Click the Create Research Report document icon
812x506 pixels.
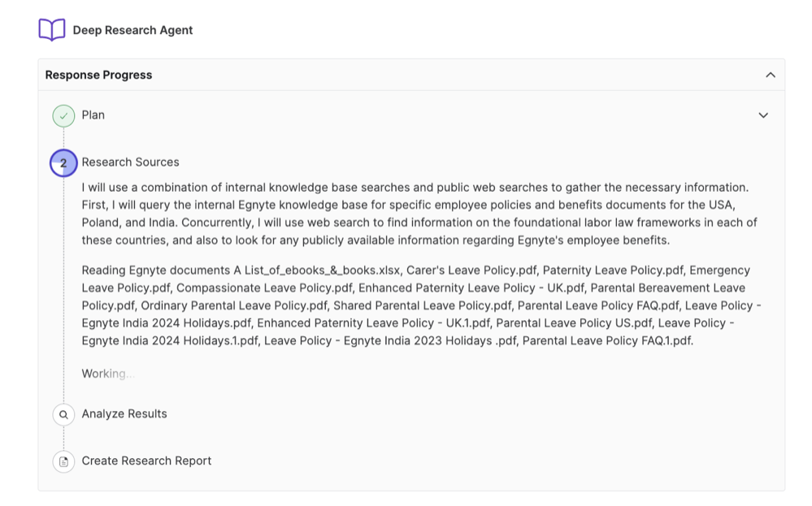pyautogui.click(x=63, y=461)
